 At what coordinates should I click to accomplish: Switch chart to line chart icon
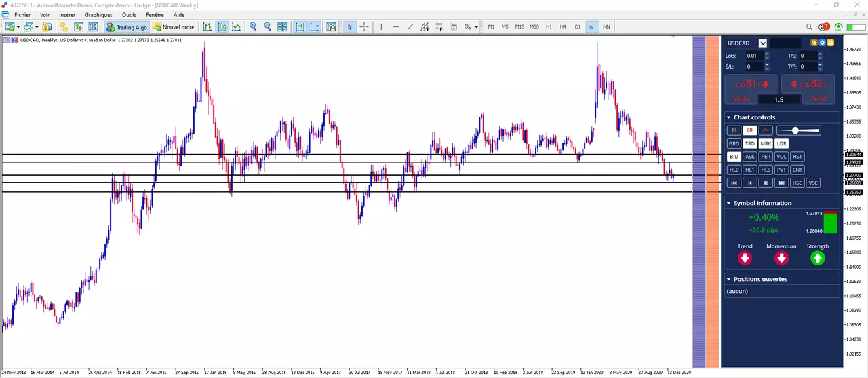tap(237, 27)
